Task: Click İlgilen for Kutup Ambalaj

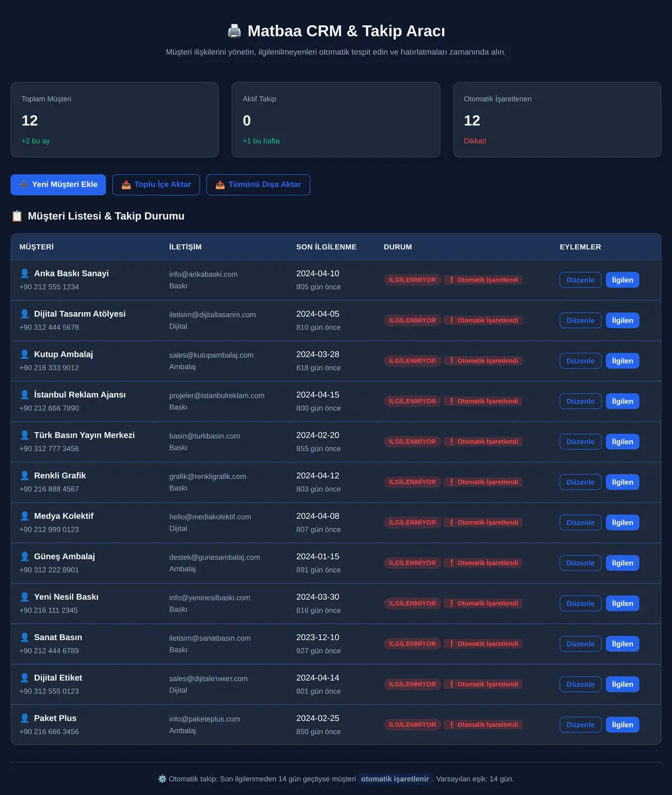Action: (x=623, y=361)
